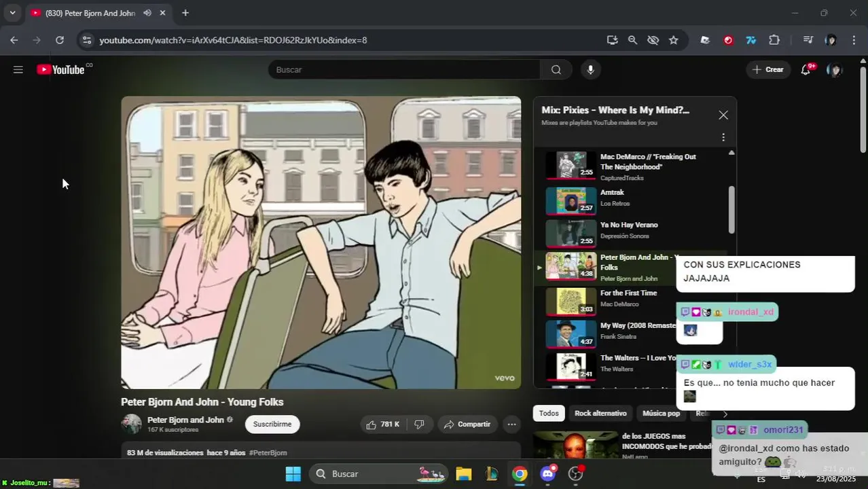This screenshot has height=489, width=868.
Task: Open the Mix playlist three-dot options
Action: pos(723,137)
